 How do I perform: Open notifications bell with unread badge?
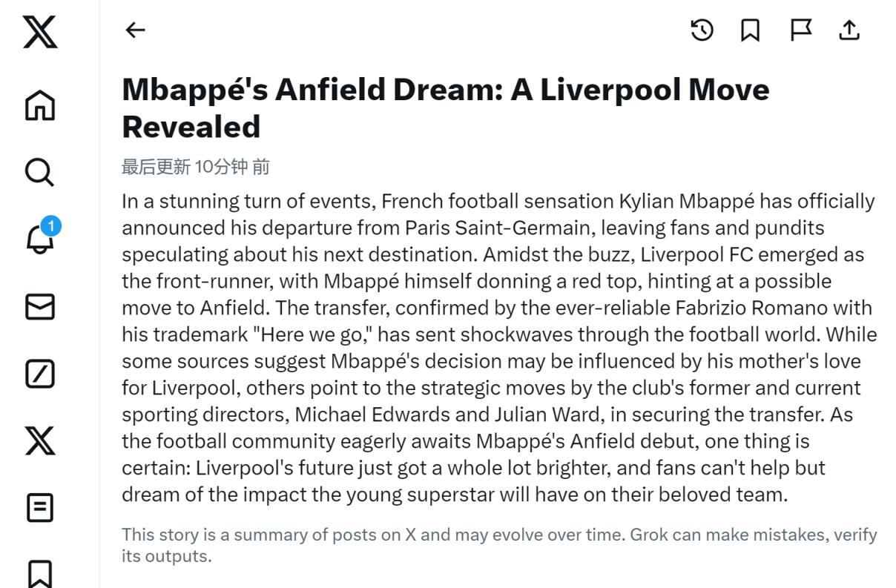coord(40,239)
